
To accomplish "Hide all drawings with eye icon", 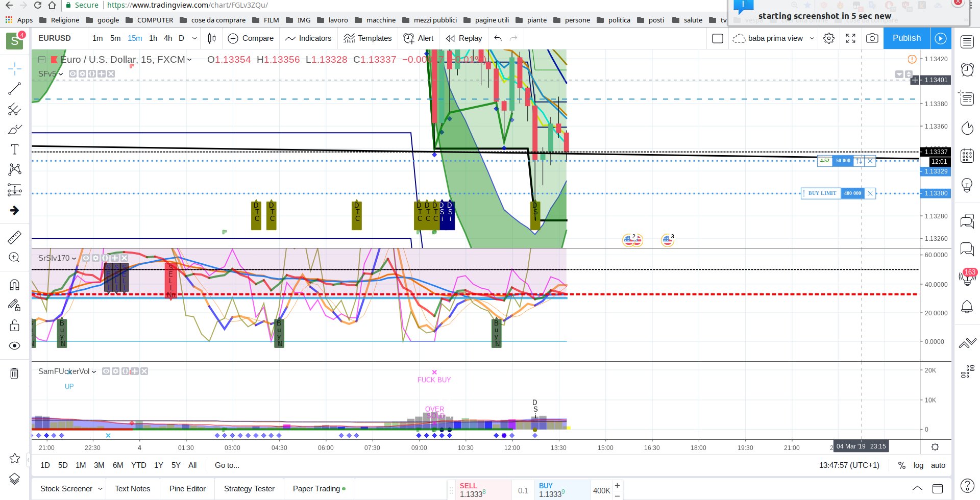I will [x=14, y=346].
